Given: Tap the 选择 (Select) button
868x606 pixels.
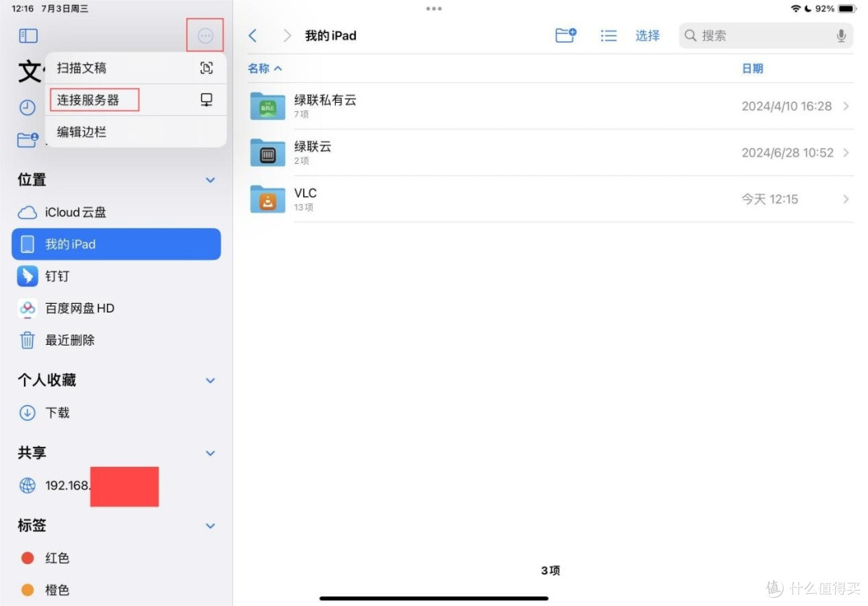Looking at the screenshot, I should click(x=647, y=35).
